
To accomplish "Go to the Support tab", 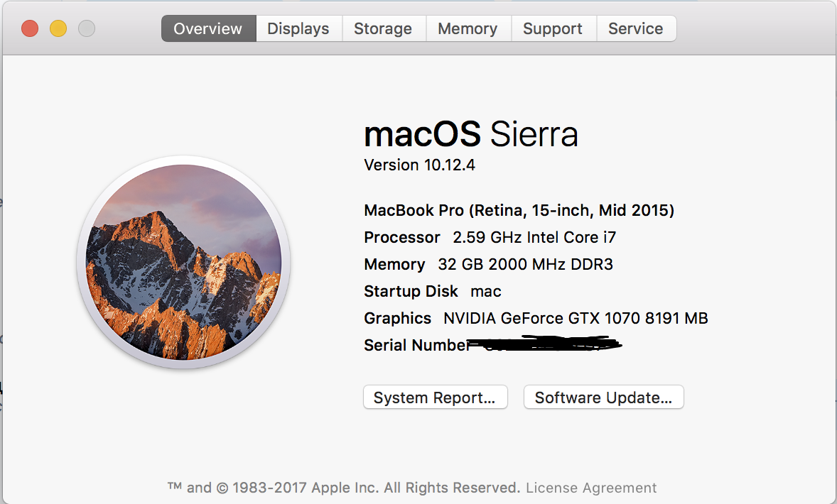I will coord(553,29).
